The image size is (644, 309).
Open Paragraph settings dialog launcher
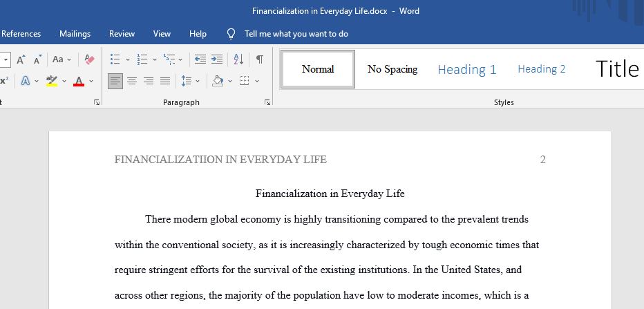[267, 102]
